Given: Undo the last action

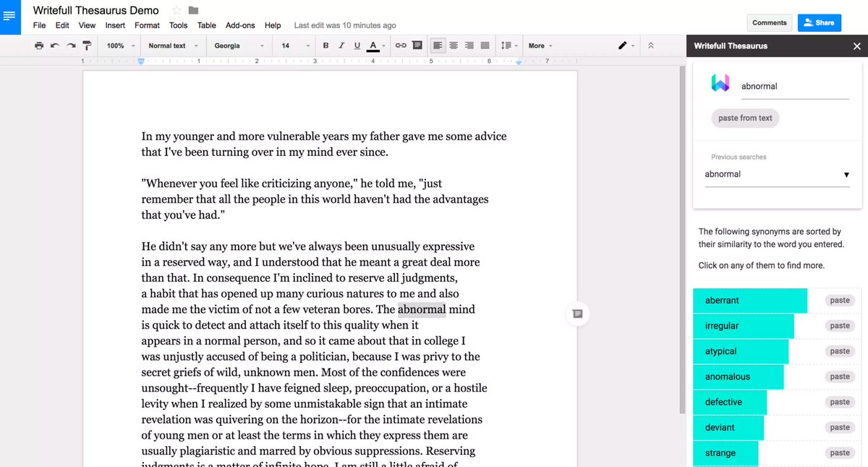Looking at the screenshot, I should (x=55, y=46).
